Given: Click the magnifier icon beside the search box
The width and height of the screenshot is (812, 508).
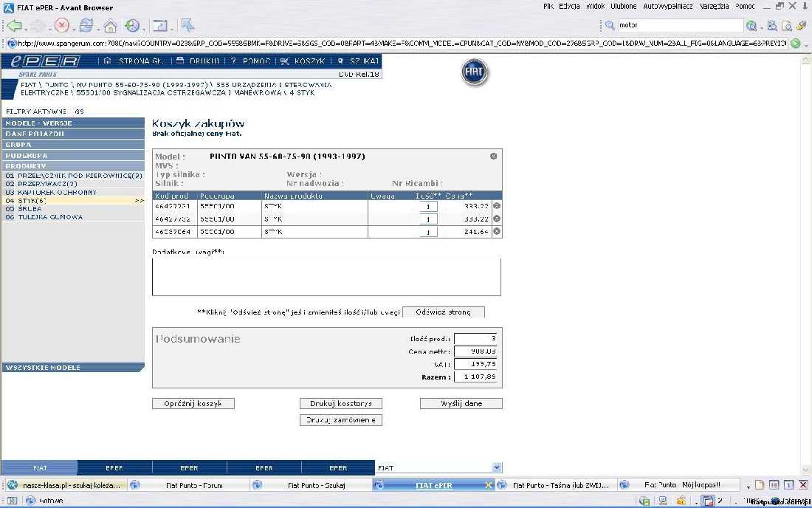Looking at the screenshot, I should [x=610, y=25].
